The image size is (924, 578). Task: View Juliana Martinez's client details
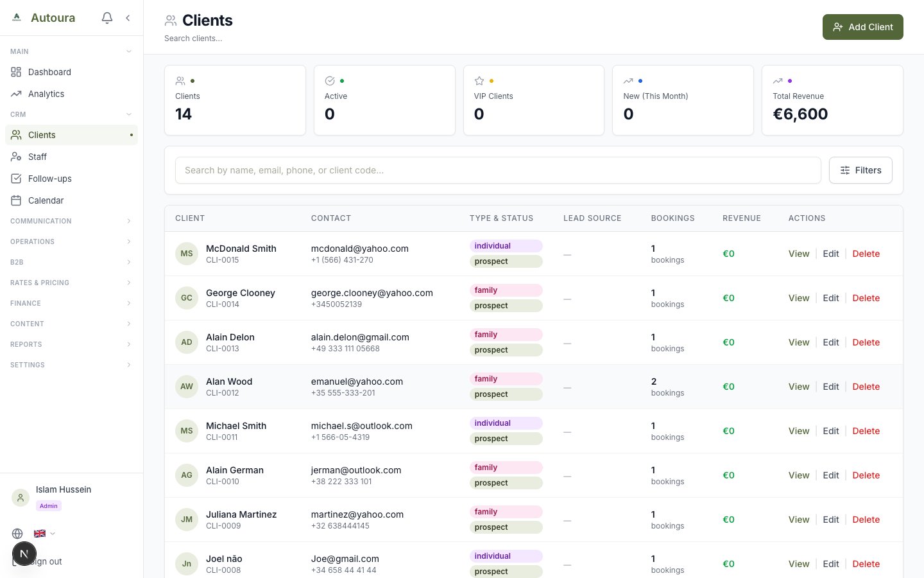click(x=799, y=520)
